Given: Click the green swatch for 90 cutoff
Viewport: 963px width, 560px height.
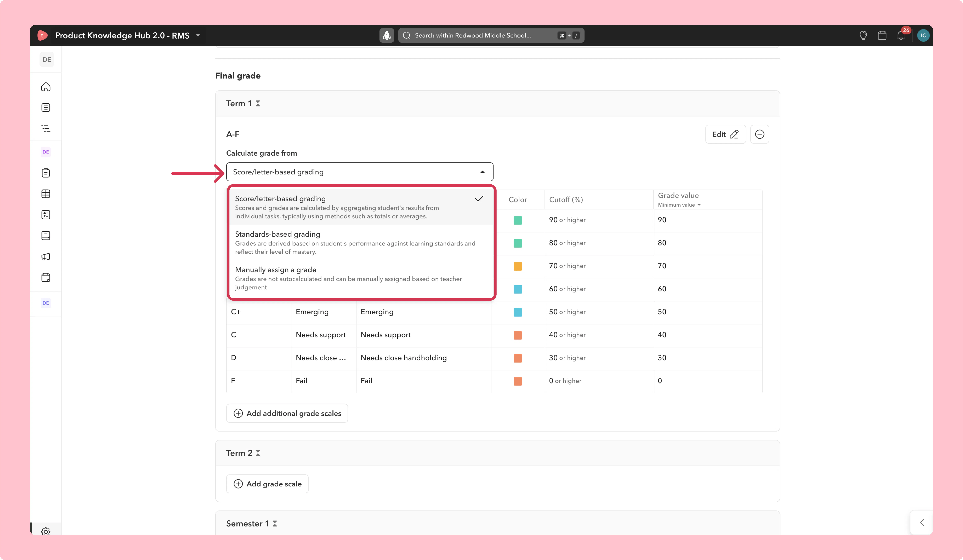Looking at the screenshot, I should [x=518, y=220].
